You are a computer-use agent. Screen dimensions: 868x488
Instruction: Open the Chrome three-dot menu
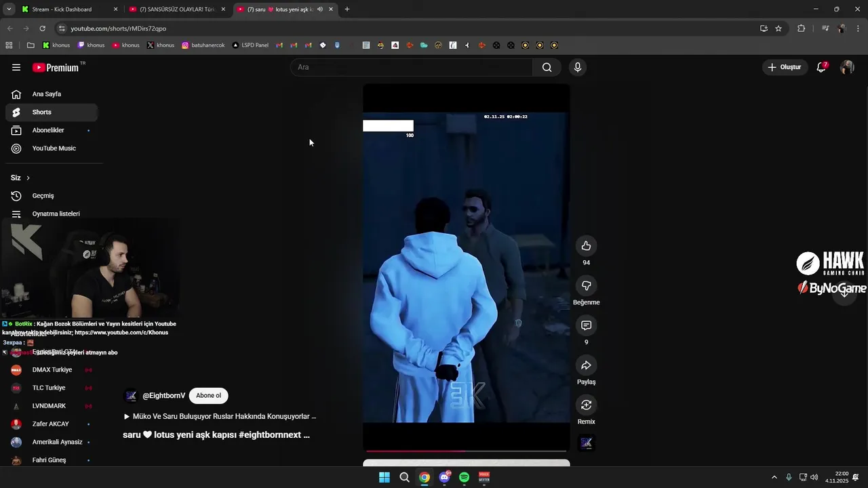858,28
